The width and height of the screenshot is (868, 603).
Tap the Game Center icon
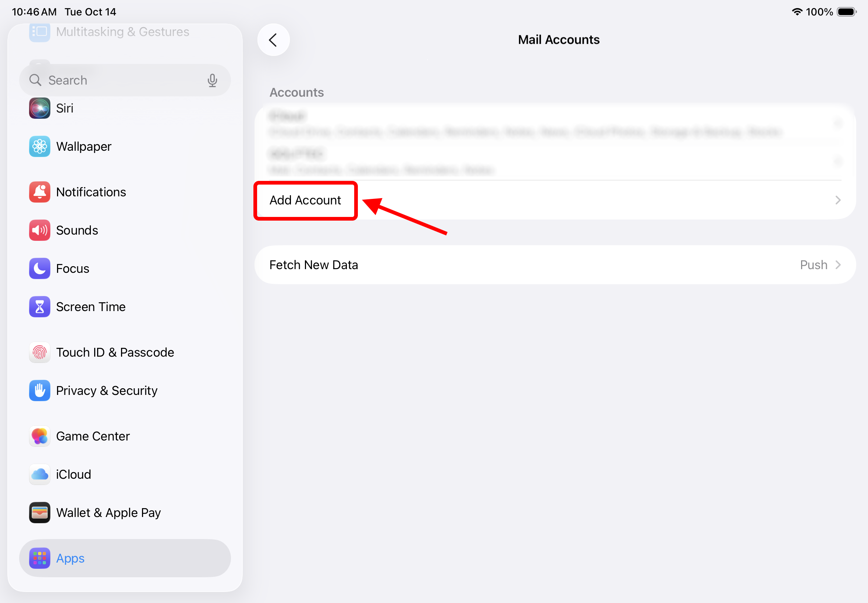pos(39,436)
